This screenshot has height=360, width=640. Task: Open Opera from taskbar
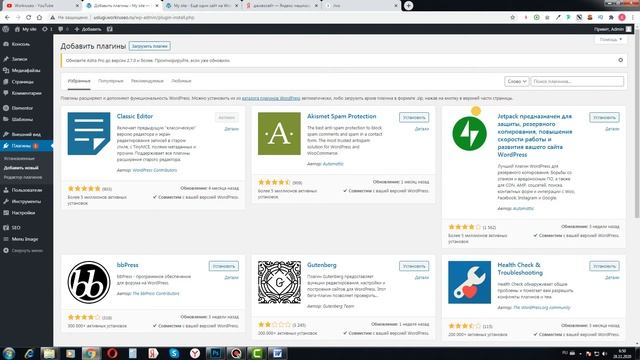pos(112,353)
